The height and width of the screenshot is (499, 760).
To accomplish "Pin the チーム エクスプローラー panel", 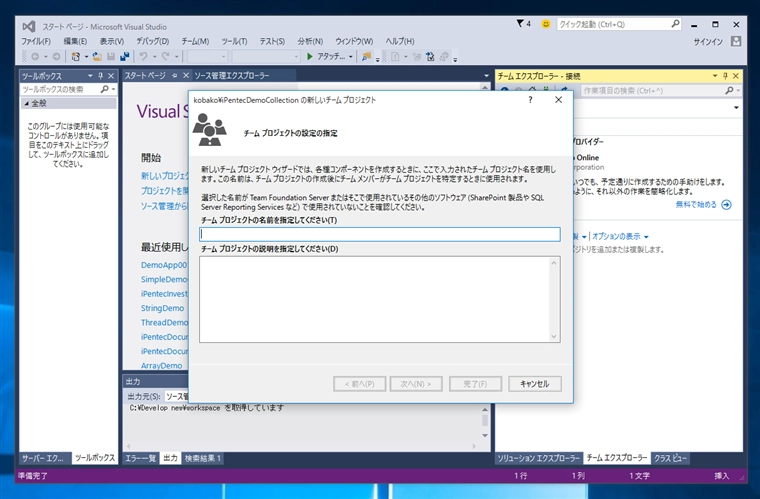I will point(726,76).
